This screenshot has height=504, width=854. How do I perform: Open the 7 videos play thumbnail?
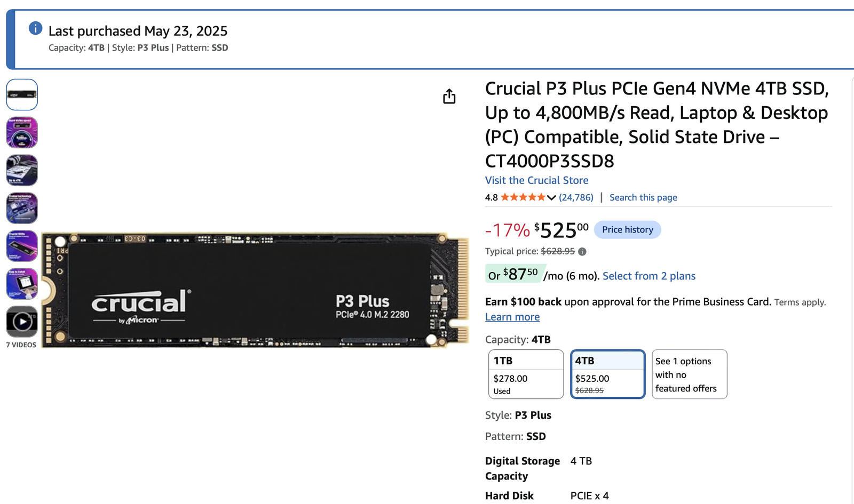pos(22,322)
